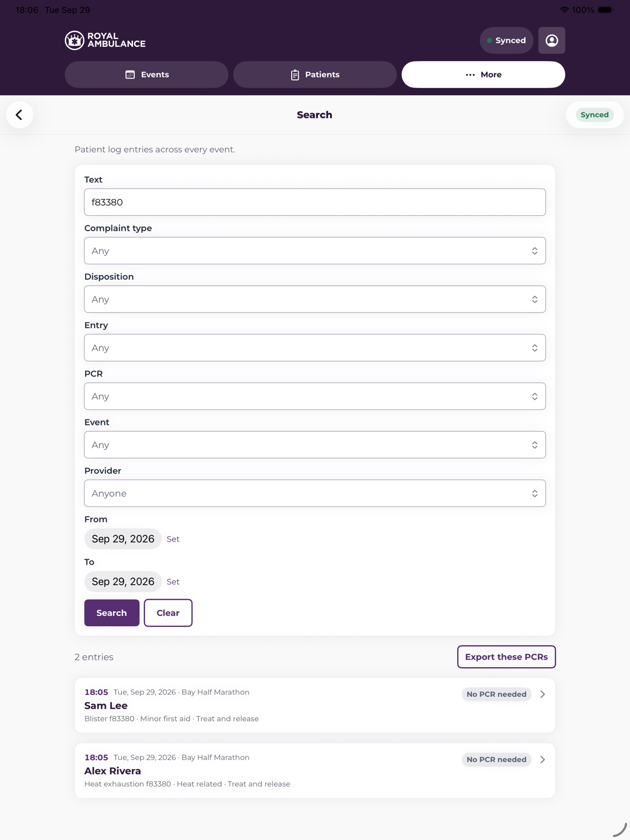Tap 'Patient log entries across every event.' text
Screen dimensions: 630x840
point(155,149)
